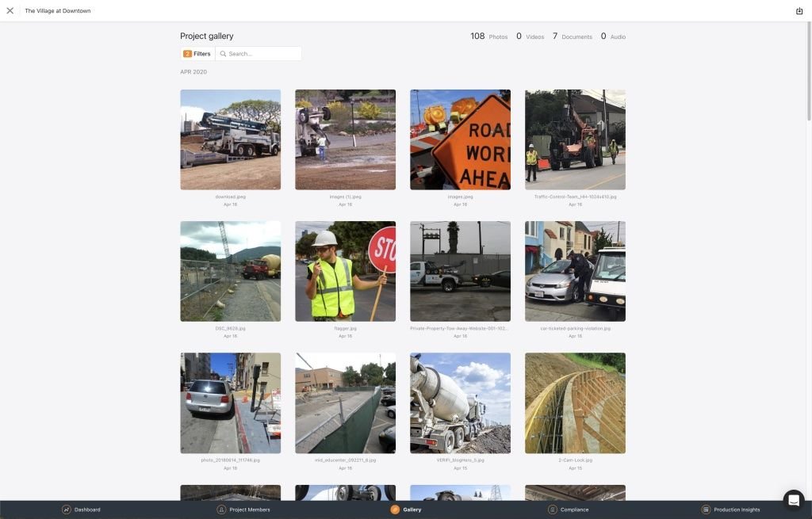Screen dimensions: 812x519
Task: Open the images (1).jpeg thumbnail
Action: 346,139
